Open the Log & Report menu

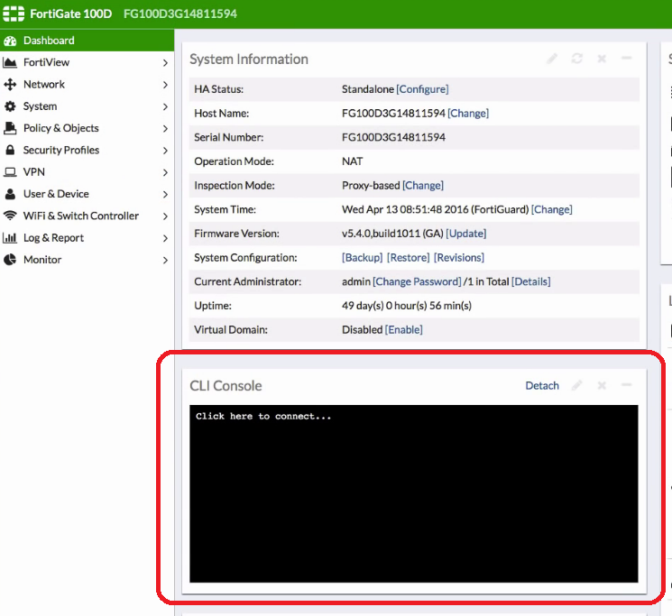tap(87, 238)
